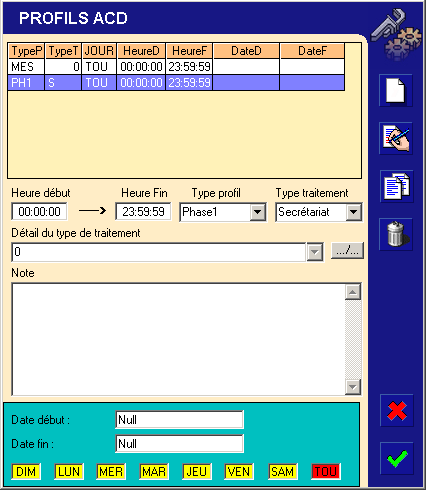Click the .../... browse button
This screenshot has width=426, height=490.
click(347, 250)
